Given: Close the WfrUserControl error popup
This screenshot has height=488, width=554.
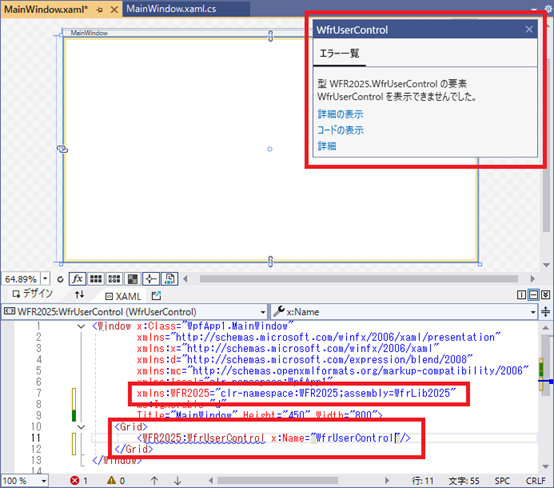Looking at the screenshot, I should [x=529, y=29].
